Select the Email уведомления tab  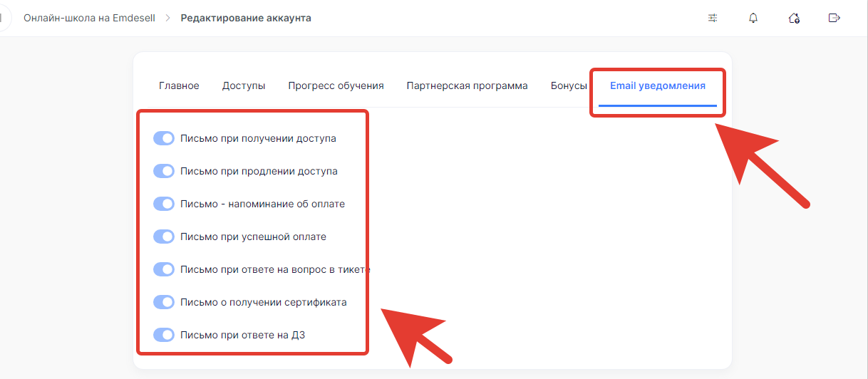658,85
